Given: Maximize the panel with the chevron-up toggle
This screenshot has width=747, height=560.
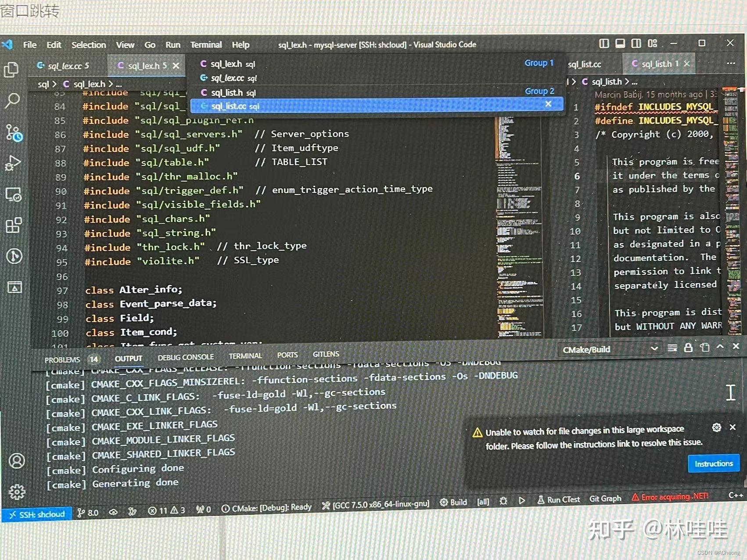Looking at the screenshot, I should coord(720,347).
